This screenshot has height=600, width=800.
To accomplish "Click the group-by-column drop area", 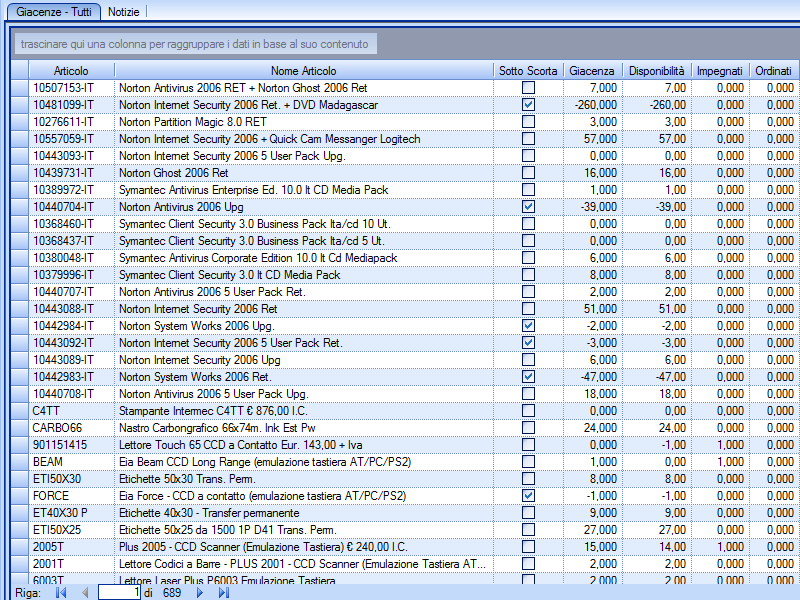I will 195,44.
